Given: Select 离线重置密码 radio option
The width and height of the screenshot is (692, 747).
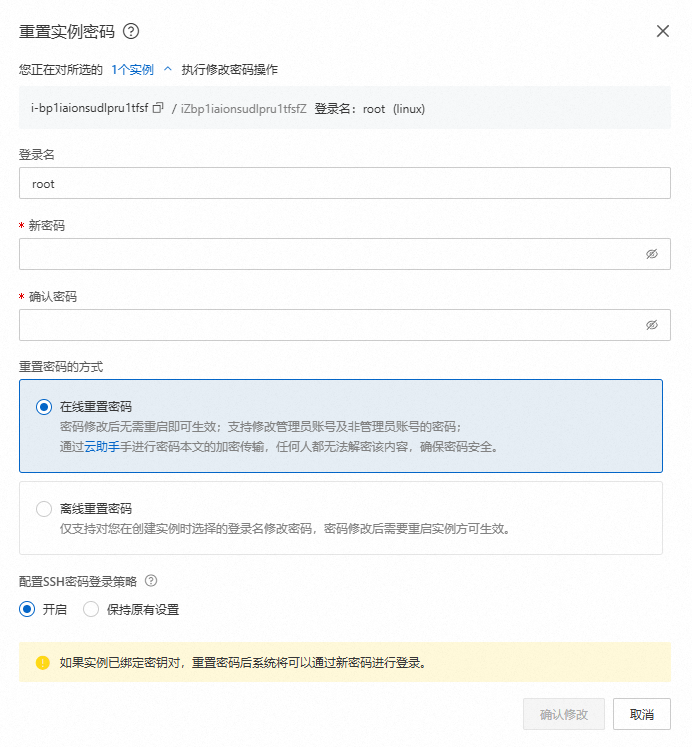Looking at the screenshot, I should tap(43, 509).
